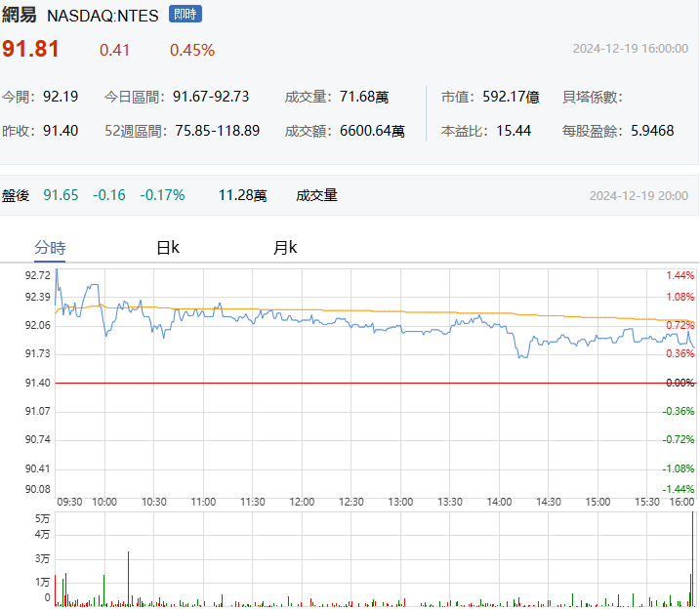Click the closing volume spike at 16:00
This screenshot has height=610, width=700.
tap(693, 558)
